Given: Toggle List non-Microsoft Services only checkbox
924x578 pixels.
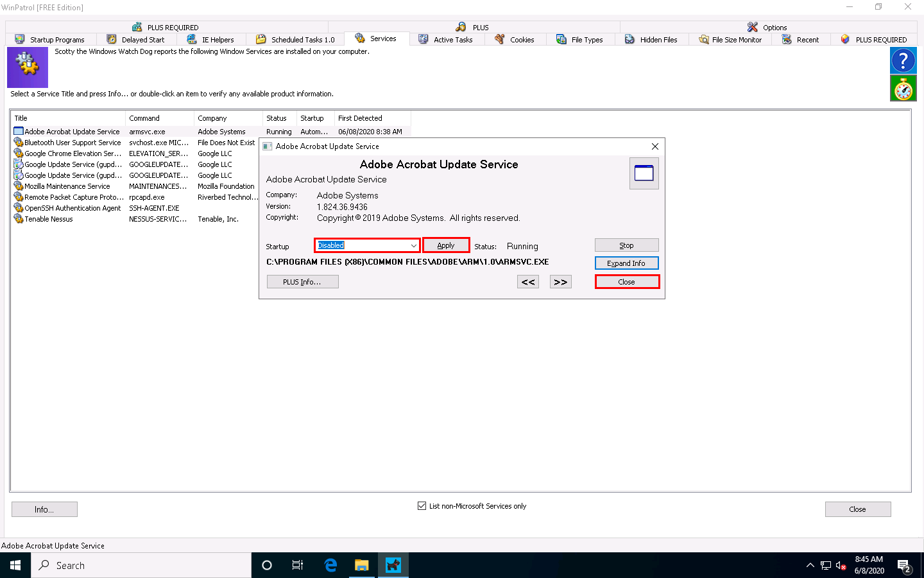Looking at the screenshot, I should coord(422,506).
